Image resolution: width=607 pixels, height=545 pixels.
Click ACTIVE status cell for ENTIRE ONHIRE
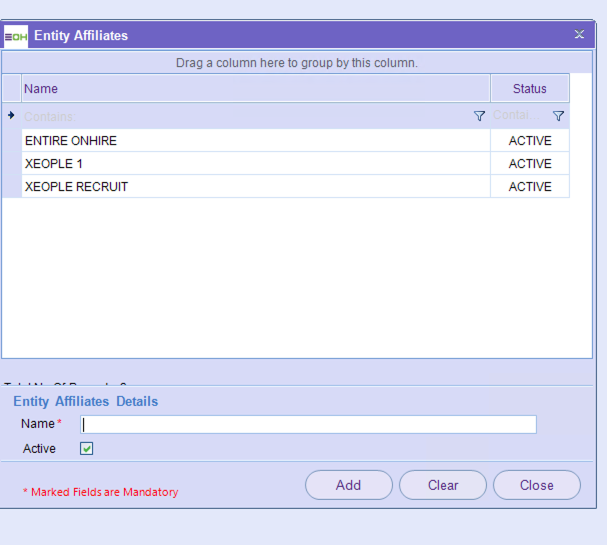click(530, 141)
